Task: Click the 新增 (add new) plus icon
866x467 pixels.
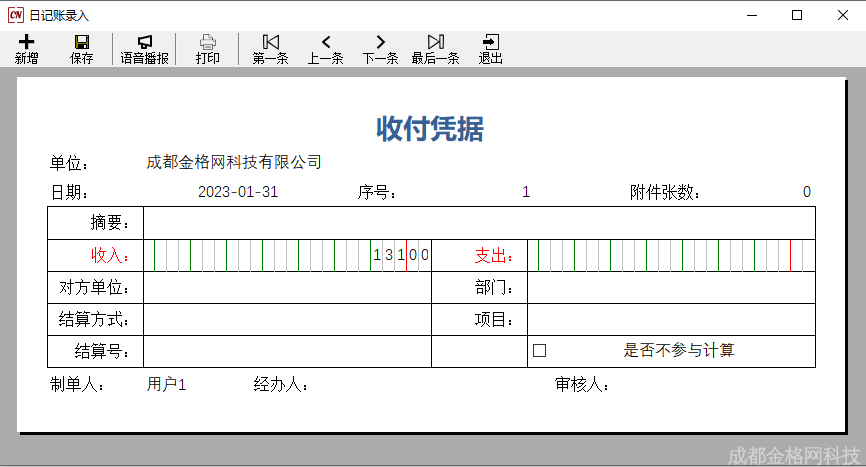Action: point(27,42)
